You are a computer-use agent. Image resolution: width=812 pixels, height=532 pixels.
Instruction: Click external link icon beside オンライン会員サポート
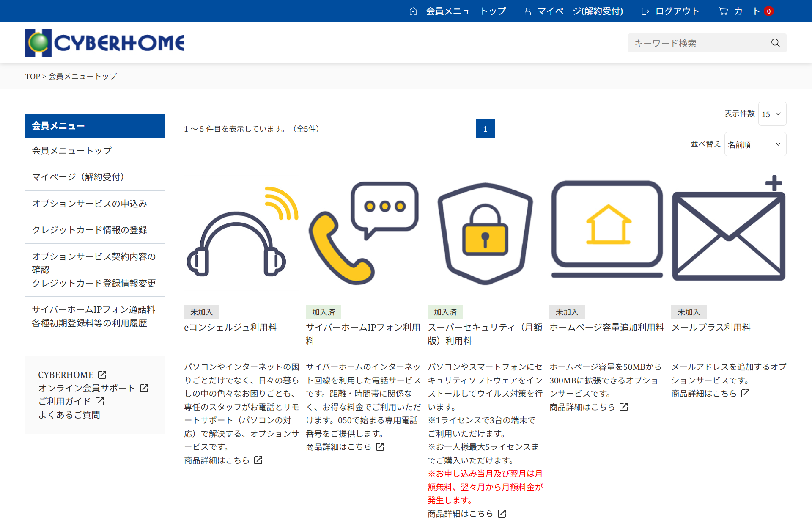click(144, 388)
